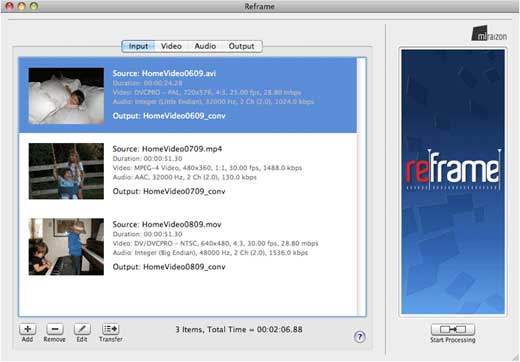Zoom the window with the green button

(x=34, y=6)
